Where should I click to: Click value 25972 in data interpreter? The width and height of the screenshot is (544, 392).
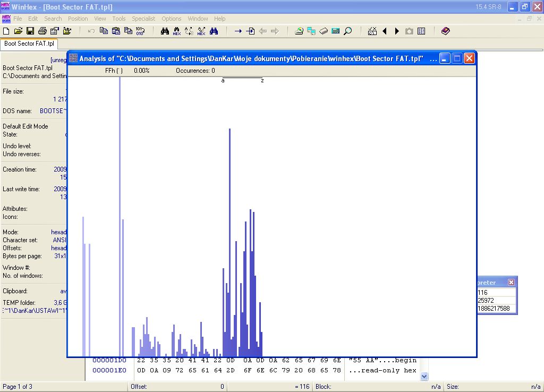pyautogui.click(x=486, y=301)
